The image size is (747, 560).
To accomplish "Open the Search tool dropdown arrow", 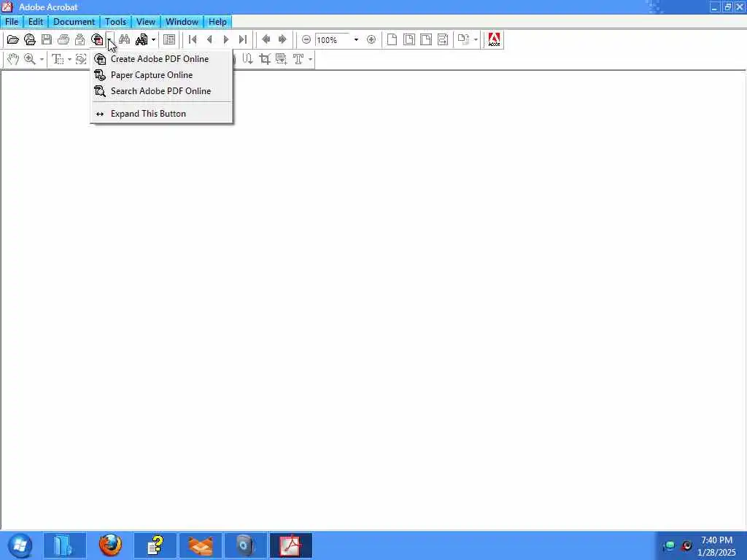I will pyautogui.click(x=153, y=40).
